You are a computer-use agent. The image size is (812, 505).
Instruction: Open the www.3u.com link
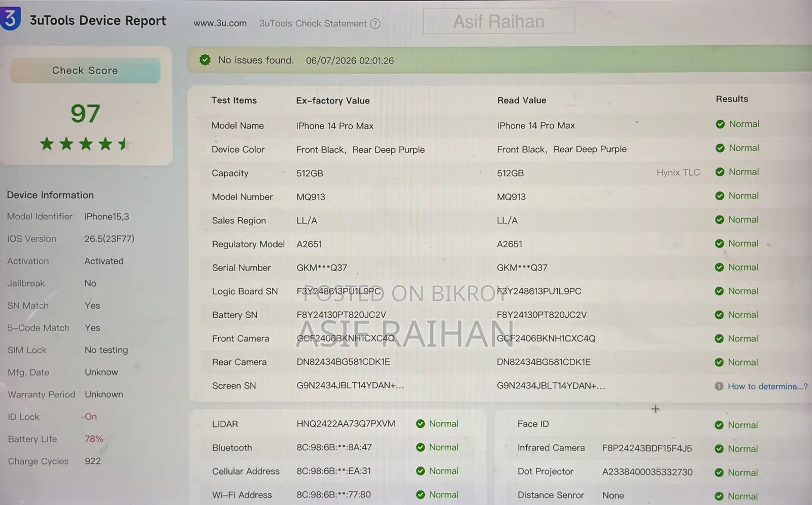point(220,23)
